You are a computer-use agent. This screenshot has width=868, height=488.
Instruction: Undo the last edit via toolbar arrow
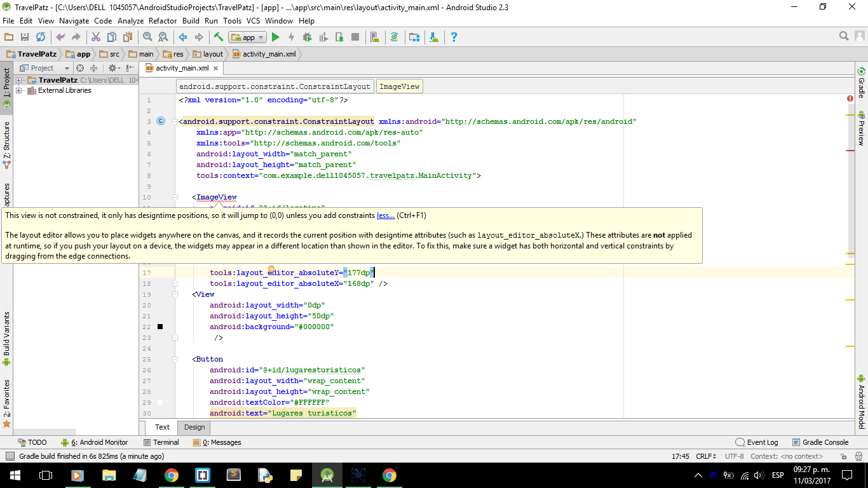(x=60, y=37)
